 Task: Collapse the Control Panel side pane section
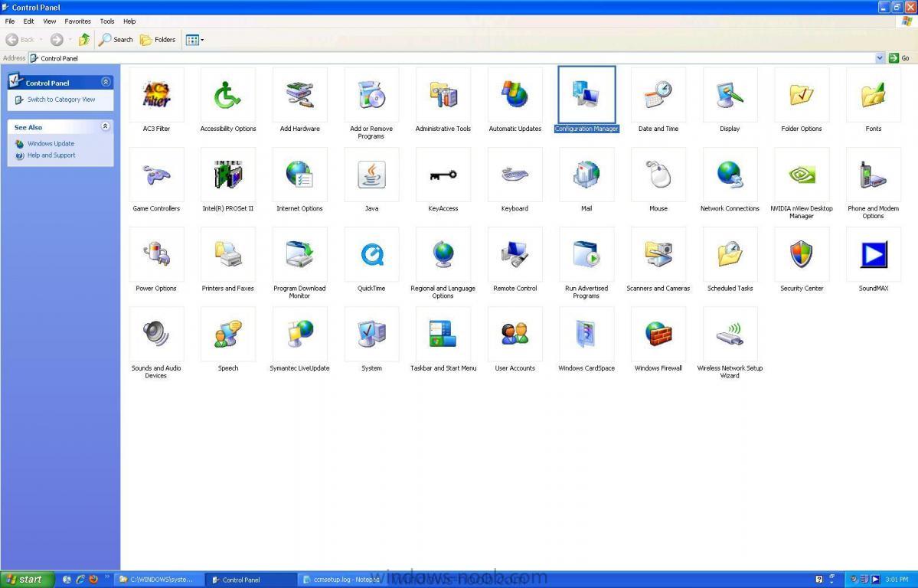tap(106, 82)
